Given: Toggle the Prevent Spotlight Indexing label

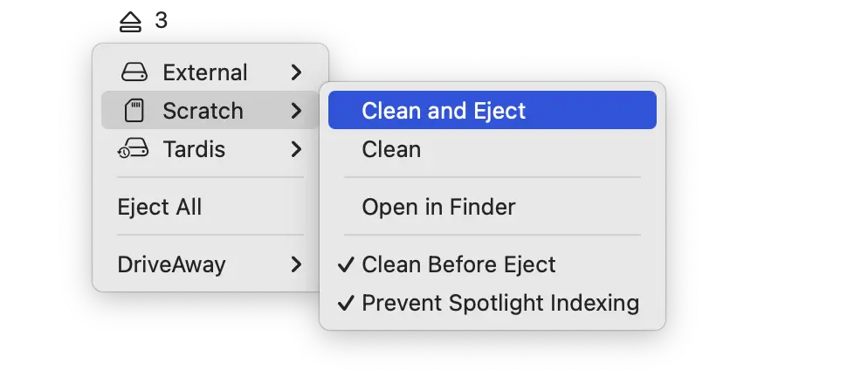Looking at the screenshot, I should pos(500,304).
